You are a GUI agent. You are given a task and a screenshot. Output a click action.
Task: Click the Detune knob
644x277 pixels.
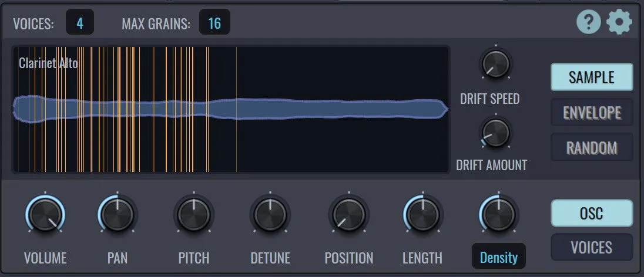[270, 215]
